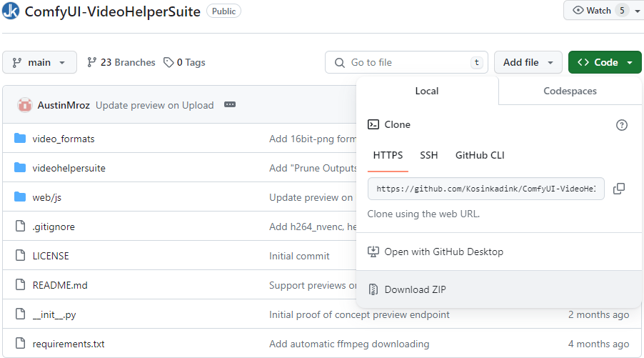
Task: Open 'Initial proof of concept preview endpoint' commit
Action: [359, 315]
